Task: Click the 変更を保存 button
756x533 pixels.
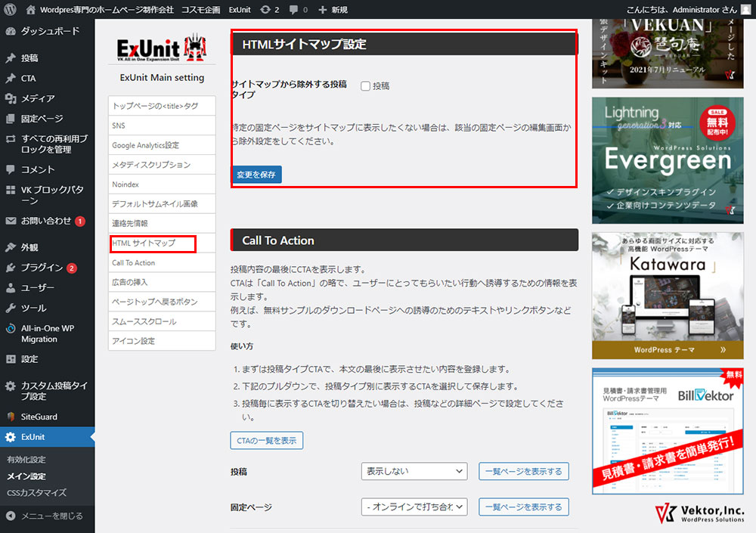Action: [x=256, y=175]
